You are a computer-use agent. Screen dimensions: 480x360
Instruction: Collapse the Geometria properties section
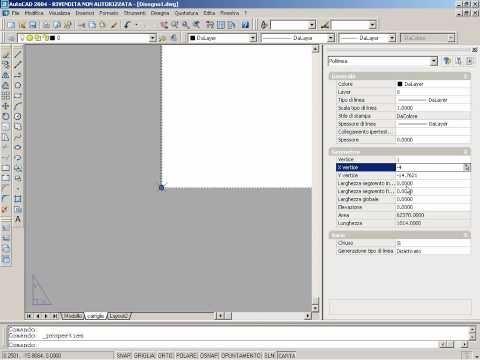pyautogui.click(x=466, y=152)
